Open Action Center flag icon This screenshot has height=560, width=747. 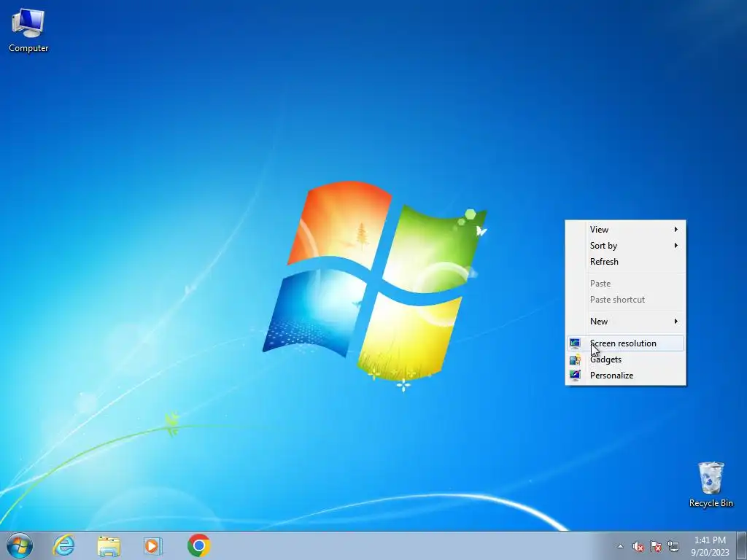click(656, 547)
